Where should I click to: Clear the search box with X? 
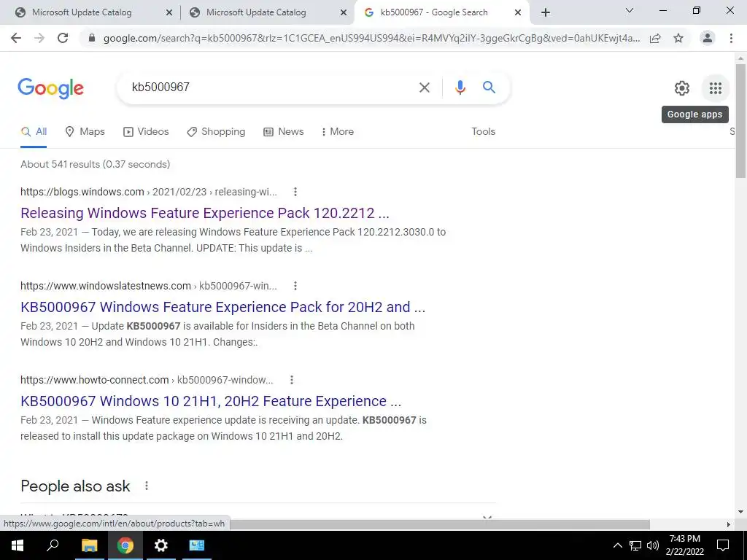[x=424, y=87]
